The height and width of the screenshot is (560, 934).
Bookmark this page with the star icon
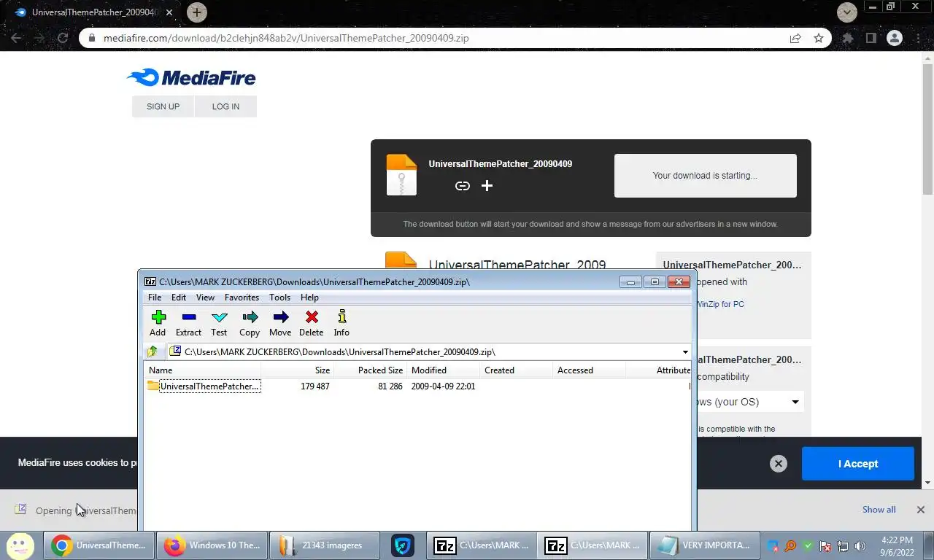pos(819,39)
